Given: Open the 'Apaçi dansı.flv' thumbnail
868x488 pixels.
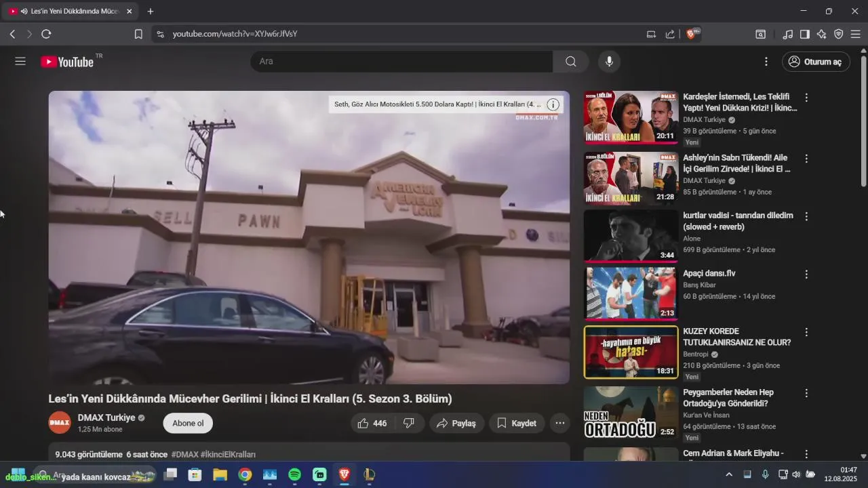Looking at the screenshot, I should tap(631, 294).
